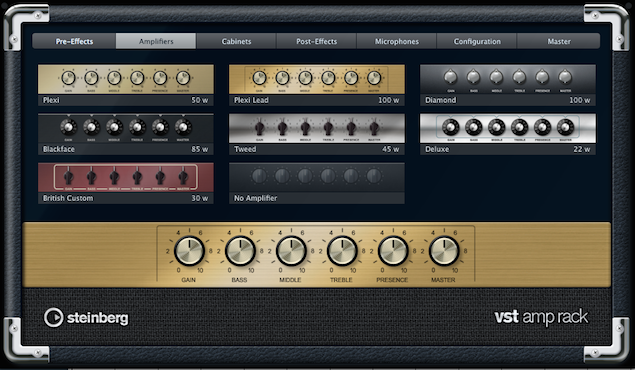The width and height of the screenshot is (635, 370).
Task: Click the 50 w wattage of Plexi
Action: 200,100
